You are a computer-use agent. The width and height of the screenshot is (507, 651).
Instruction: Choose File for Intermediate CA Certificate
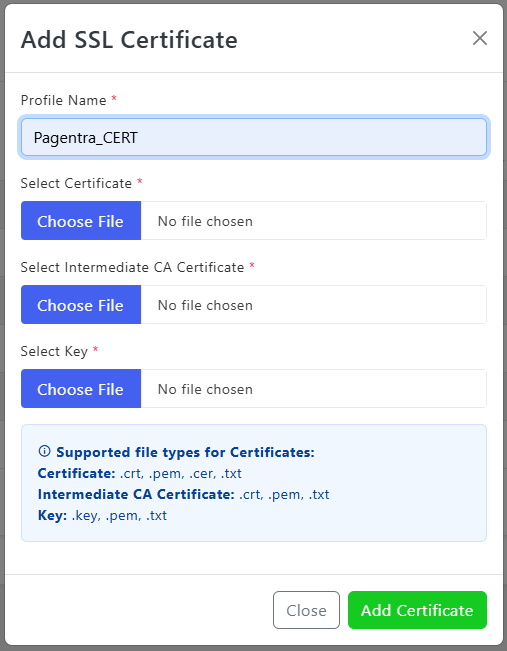click(x=81, y=305)
